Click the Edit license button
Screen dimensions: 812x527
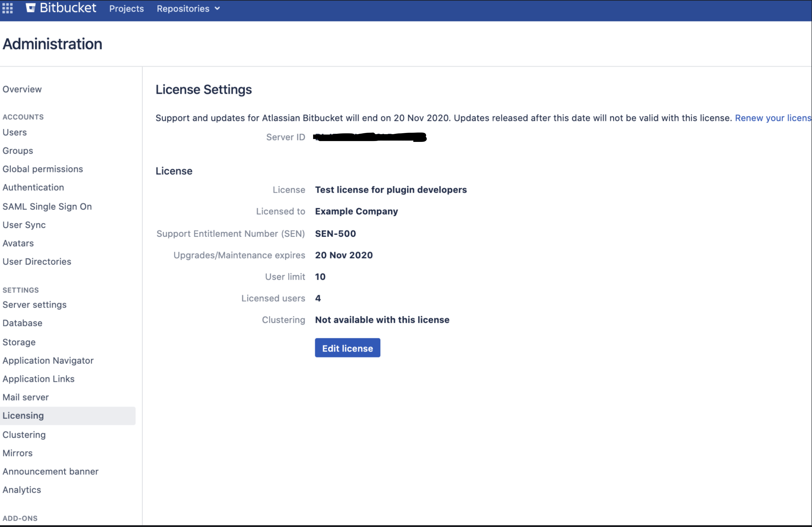[348, 348]
